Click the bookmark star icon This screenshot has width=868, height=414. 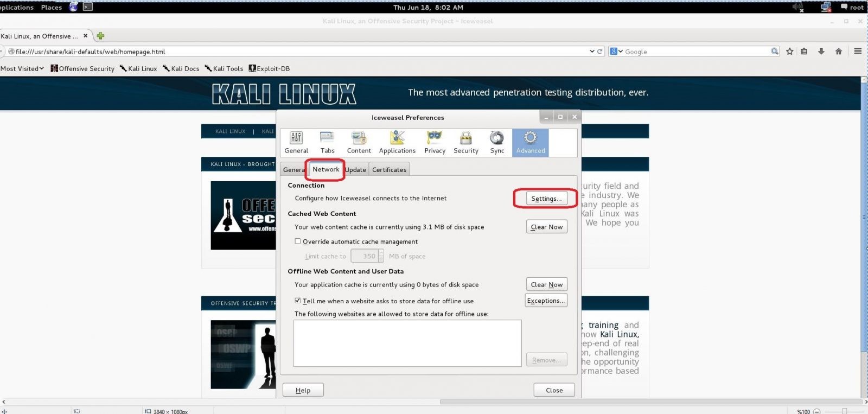[x=789, y=52]
